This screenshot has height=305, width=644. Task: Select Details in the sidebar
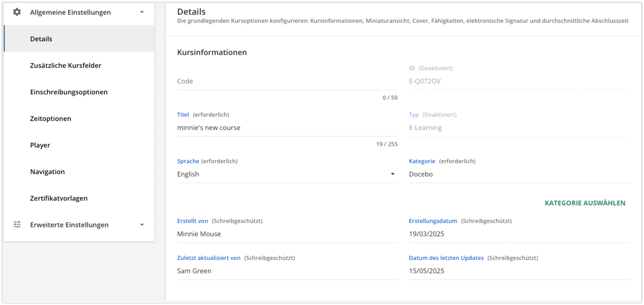pos(79,39)
